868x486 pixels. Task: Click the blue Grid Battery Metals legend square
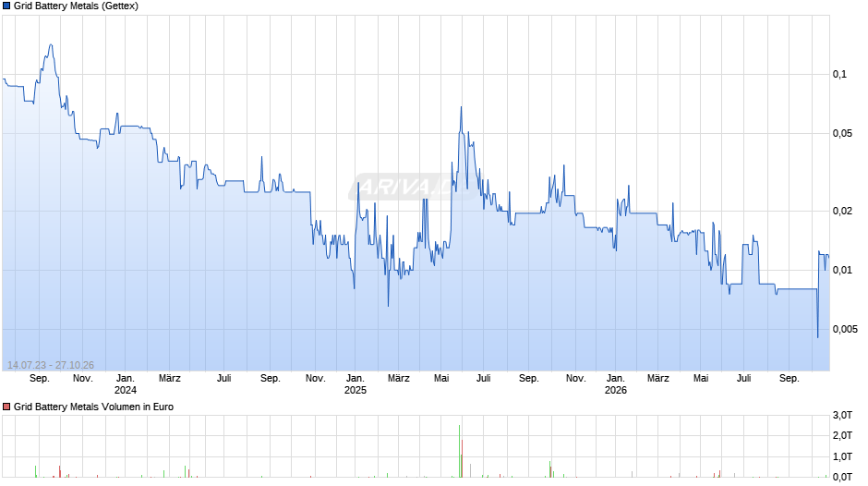(x=6, y=6)
